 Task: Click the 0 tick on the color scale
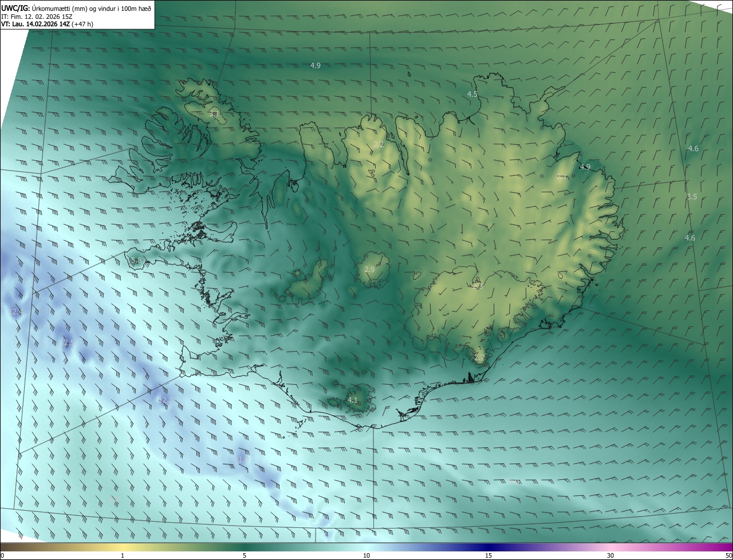pyautogui.click(x=2, y=555)
